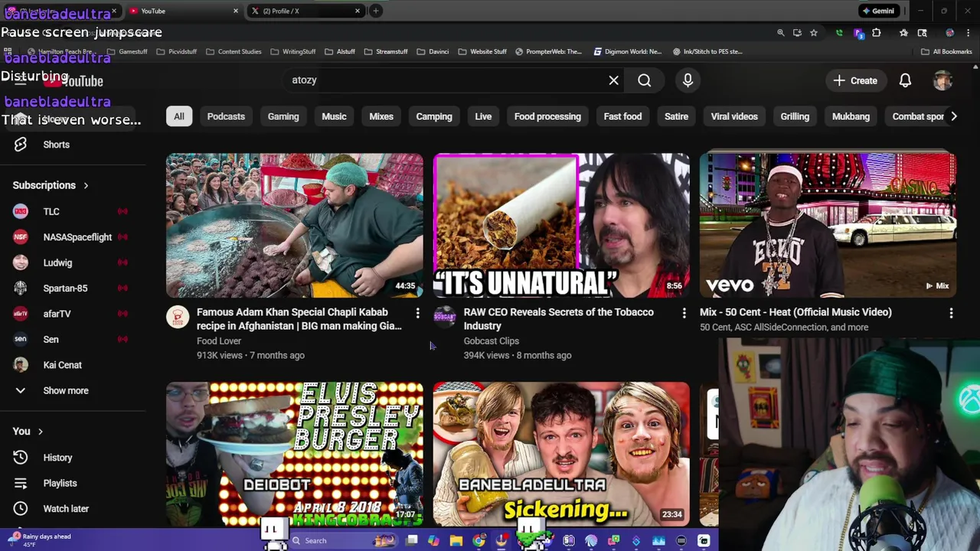980x551 pixels.
Task: Open Chrome extensions puzzle icon
Action: point(877,33)
